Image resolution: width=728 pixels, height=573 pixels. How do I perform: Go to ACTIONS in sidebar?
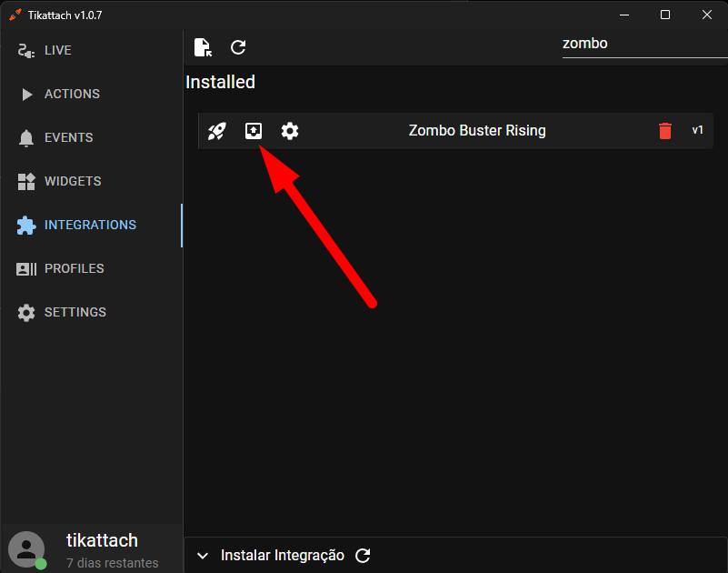pos(91,94)
